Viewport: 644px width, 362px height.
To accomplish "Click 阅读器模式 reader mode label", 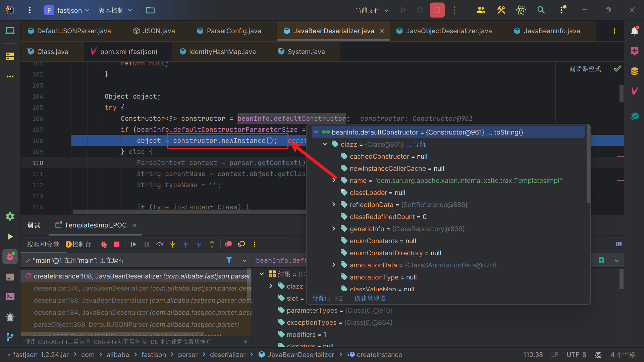I will (585, 69).
